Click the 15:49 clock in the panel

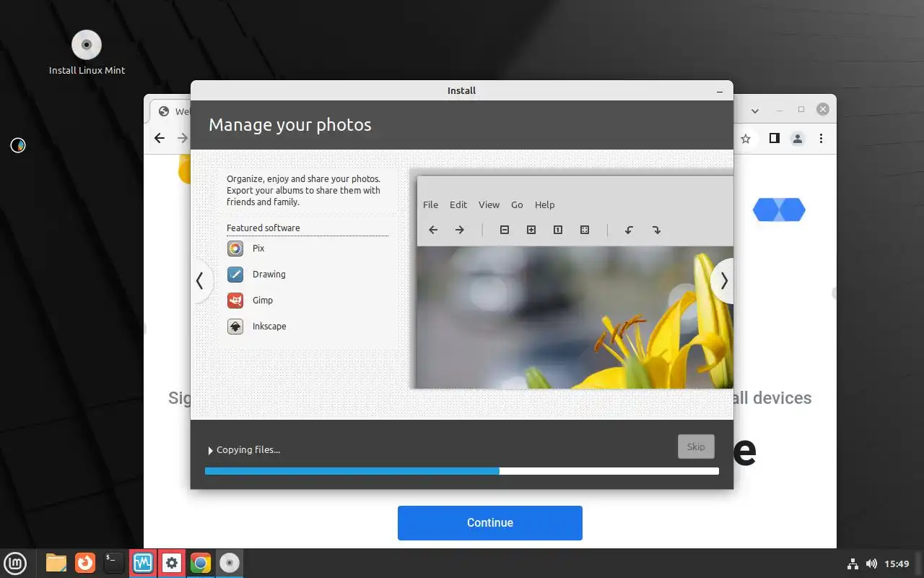[897, 564]
